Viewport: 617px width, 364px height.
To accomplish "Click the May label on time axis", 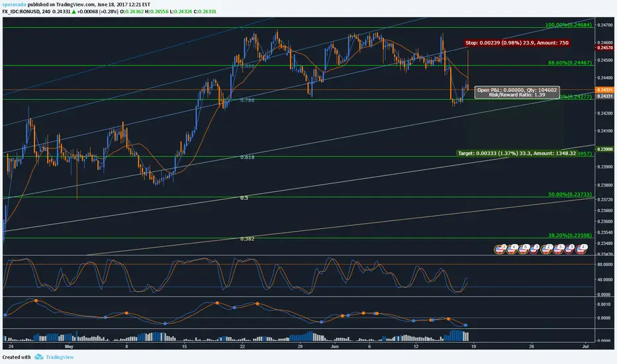I will (69, 346).
